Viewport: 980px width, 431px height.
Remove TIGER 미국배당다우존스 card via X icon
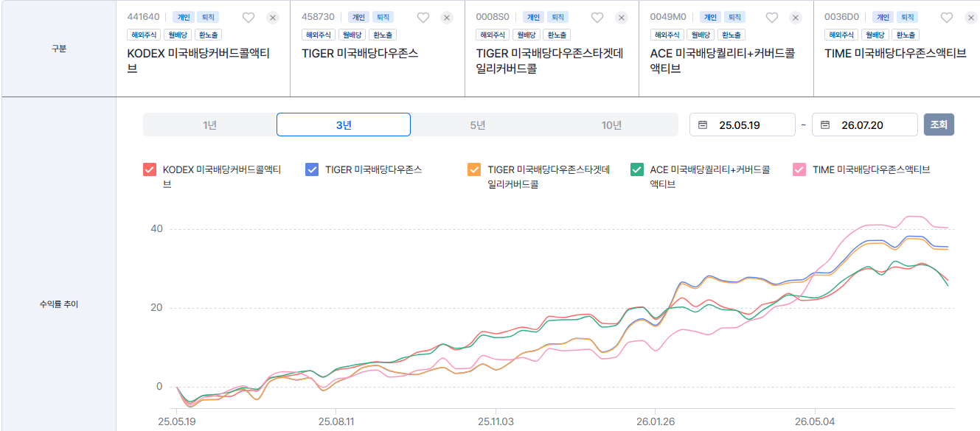coord(447,18)
